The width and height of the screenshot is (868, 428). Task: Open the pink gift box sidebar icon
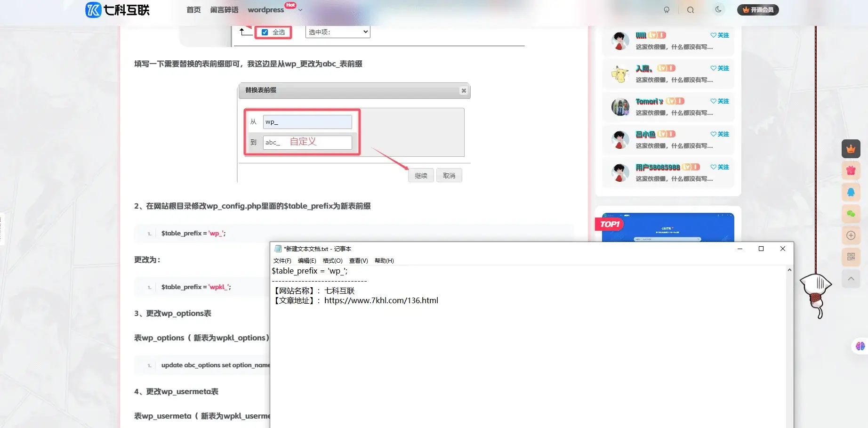[x=851, y=170]
